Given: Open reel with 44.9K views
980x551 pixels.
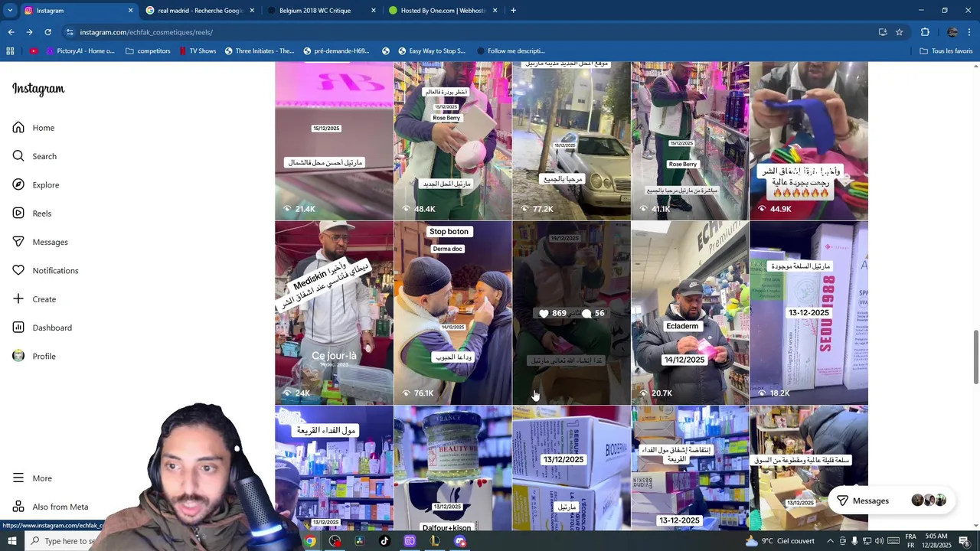Looking at the screenshot, I should click(x=808, y=141).
